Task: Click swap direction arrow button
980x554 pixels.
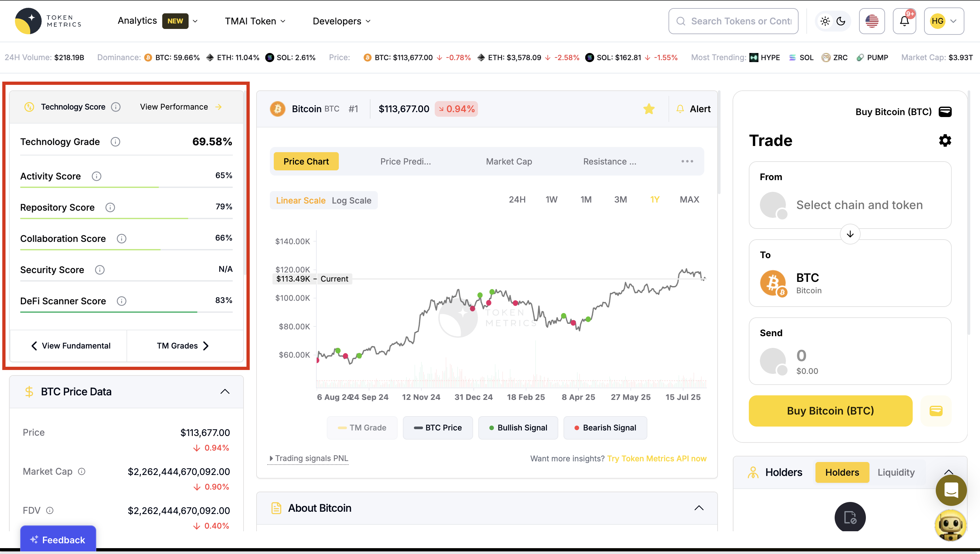Action: point(850,234)
